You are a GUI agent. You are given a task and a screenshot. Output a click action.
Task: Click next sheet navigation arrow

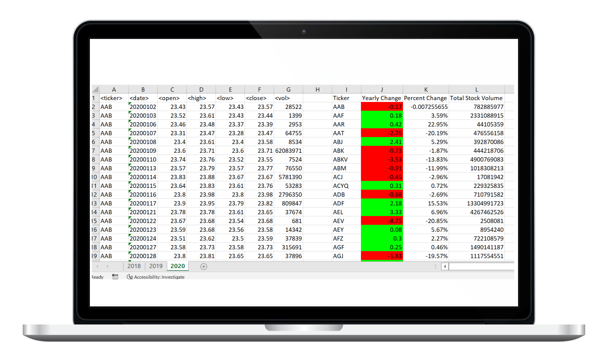(108, 266)
